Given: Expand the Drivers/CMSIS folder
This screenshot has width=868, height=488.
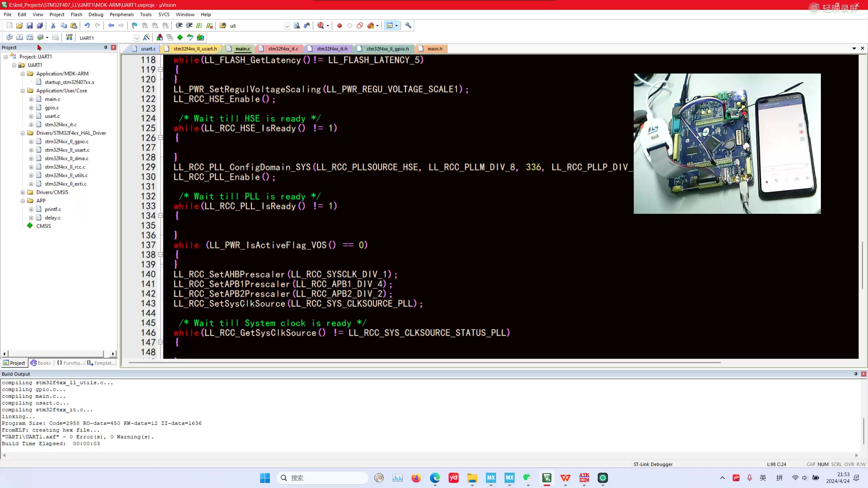Looking at the screenshot, I should (x=23, y=192).
